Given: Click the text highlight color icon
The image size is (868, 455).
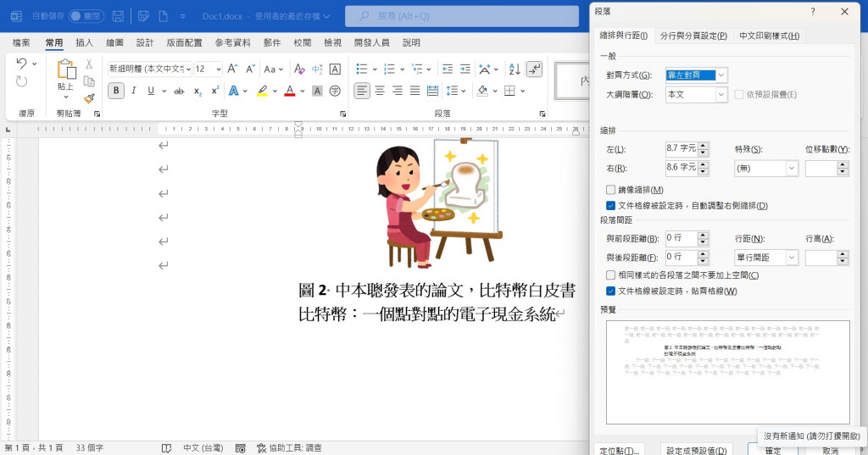Looking at the screenshot, I should [263, 91].
